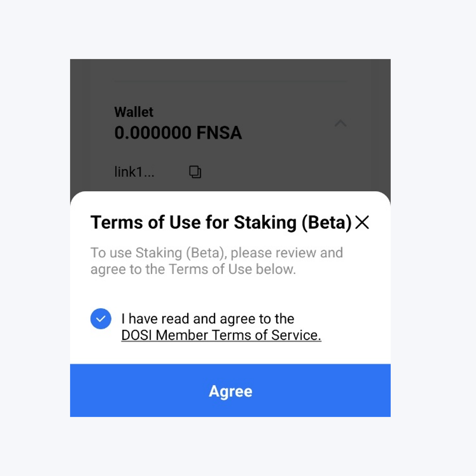This screenshot has height=476, width=476.
Task: Click the truncated link1 address text
Action: click(134, 172)
